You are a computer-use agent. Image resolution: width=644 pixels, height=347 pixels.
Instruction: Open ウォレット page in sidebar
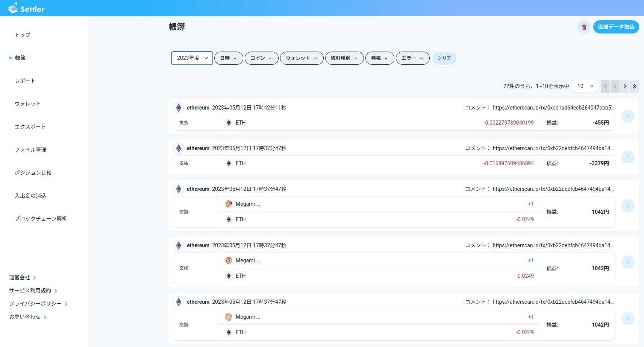27,104
